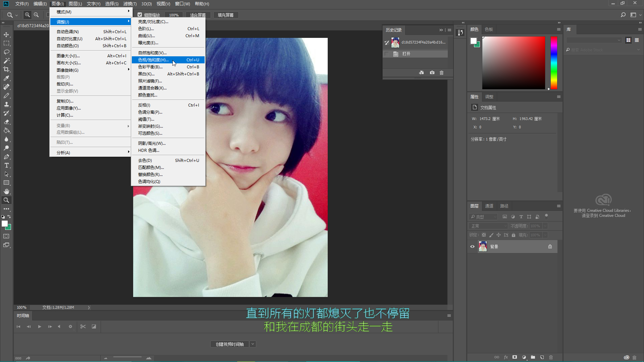Play the timeline
The image size is (644, 362).
click(x=40, y=326)
